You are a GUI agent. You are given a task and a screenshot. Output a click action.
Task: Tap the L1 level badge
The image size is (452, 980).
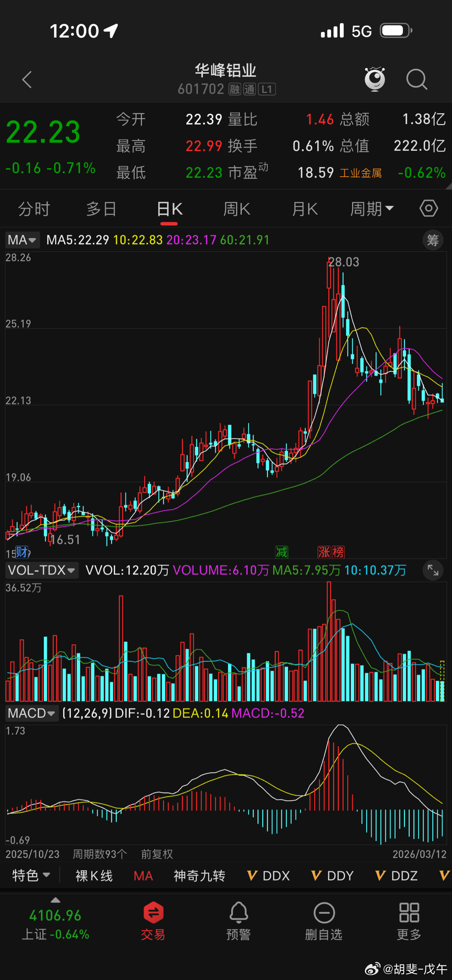(x=267, y=89)
